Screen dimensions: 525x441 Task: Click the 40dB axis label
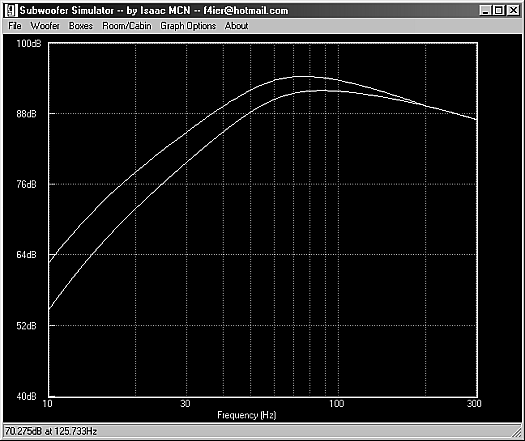(26, 396)
